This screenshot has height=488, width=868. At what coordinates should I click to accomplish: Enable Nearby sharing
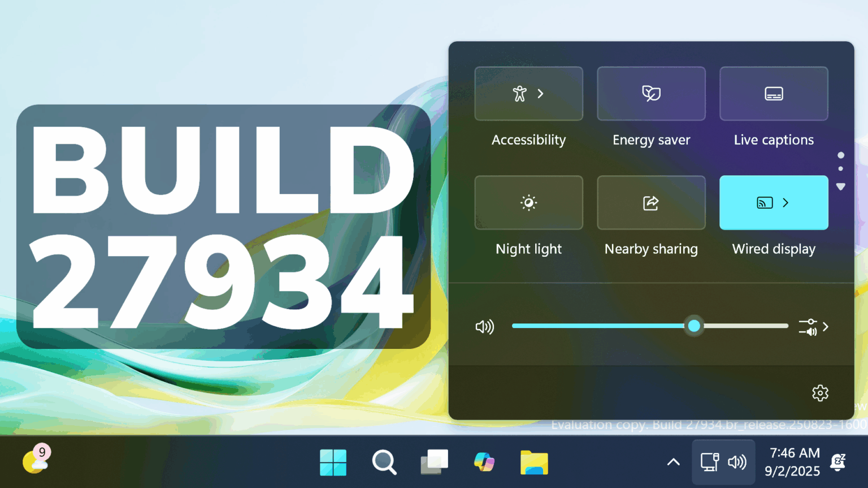click(x=651, y=202)
